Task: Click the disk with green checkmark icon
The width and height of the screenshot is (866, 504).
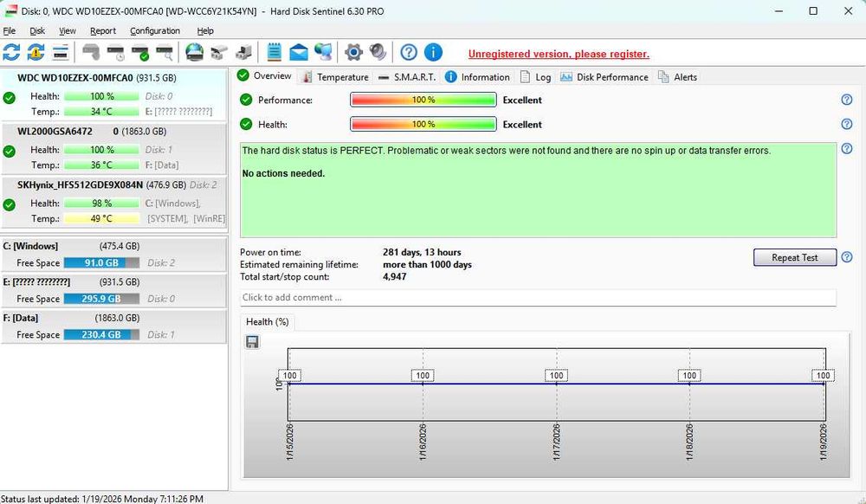Action: pos(140,53)
